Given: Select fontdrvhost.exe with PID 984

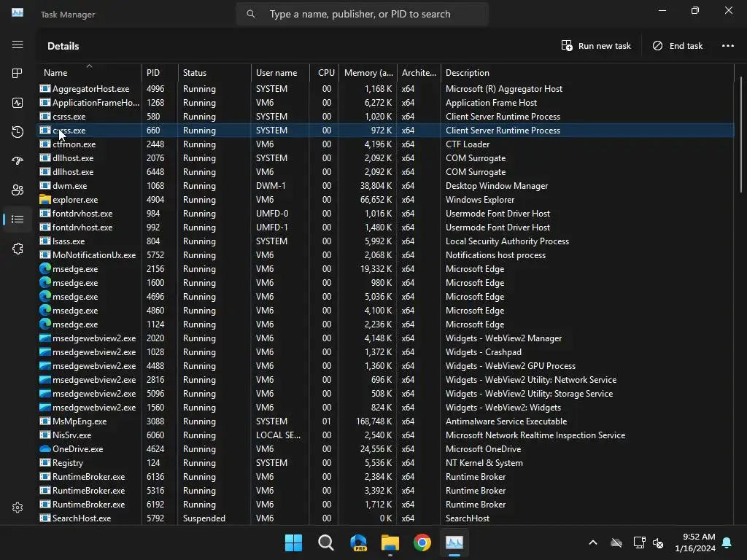Looking at the screenshot, I should coord(385,214).
